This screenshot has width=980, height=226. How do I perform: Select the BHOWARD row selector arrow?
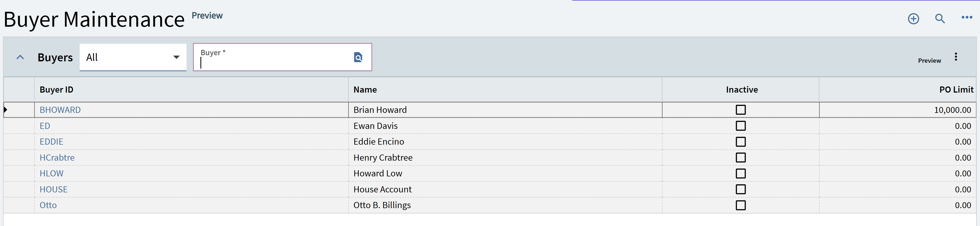[x=6, y=110]
